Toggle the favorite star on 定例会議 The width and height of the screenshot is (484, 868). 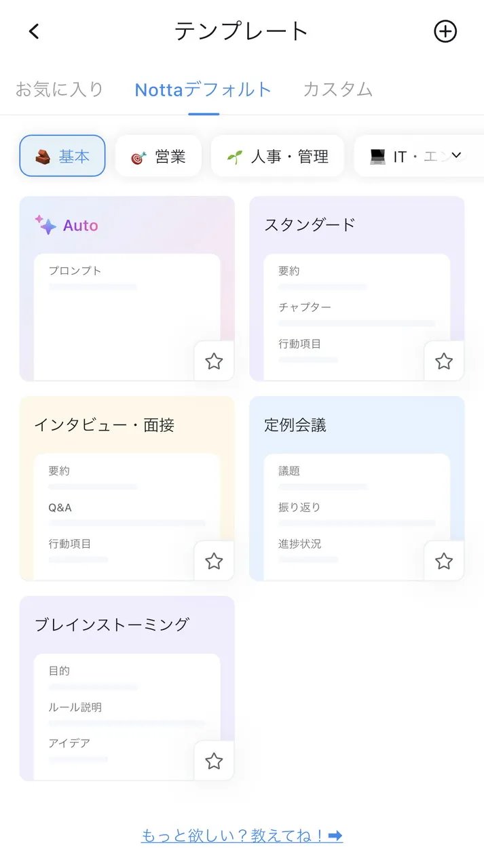pos(444,561)
